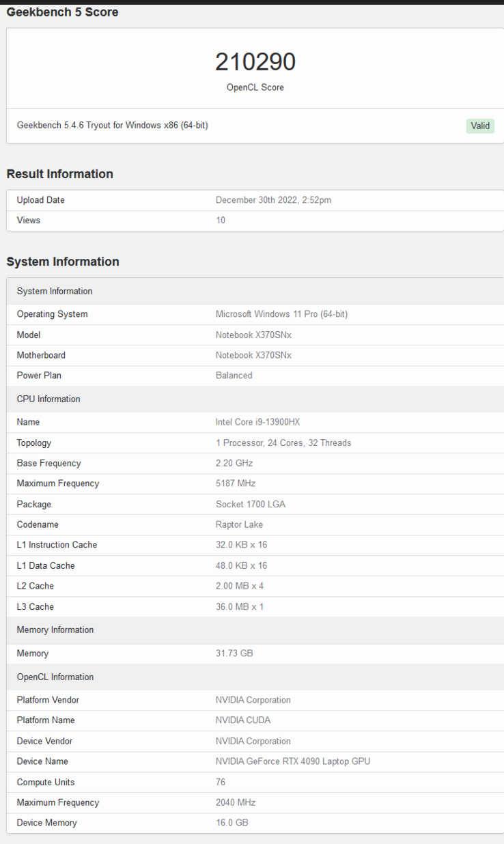Click the Operating System label
Viewport: 504px width, 844px height.
coord(53,314)
